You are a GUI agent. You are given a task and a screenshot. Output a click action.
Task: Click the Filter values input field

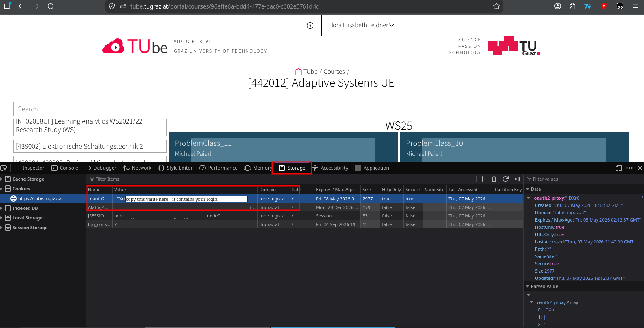click(x=583, y=179)
